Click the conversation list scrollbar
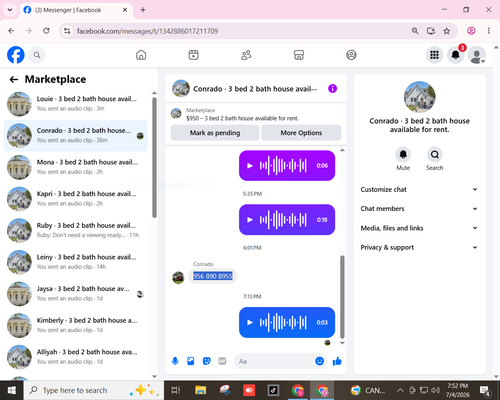This screenshot has height=400, width=500. (154, 157)
